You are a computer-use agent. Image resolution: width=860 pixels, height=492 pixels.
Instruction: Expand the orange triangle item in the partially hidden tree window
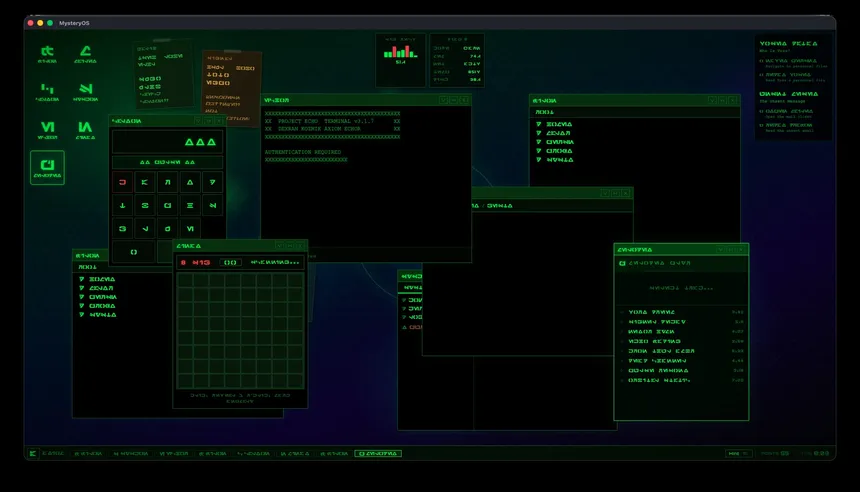405,327
